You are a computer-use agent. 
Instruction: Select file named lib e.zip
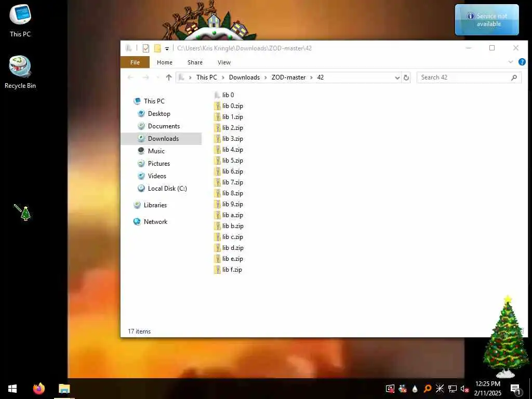coord(229,259)
